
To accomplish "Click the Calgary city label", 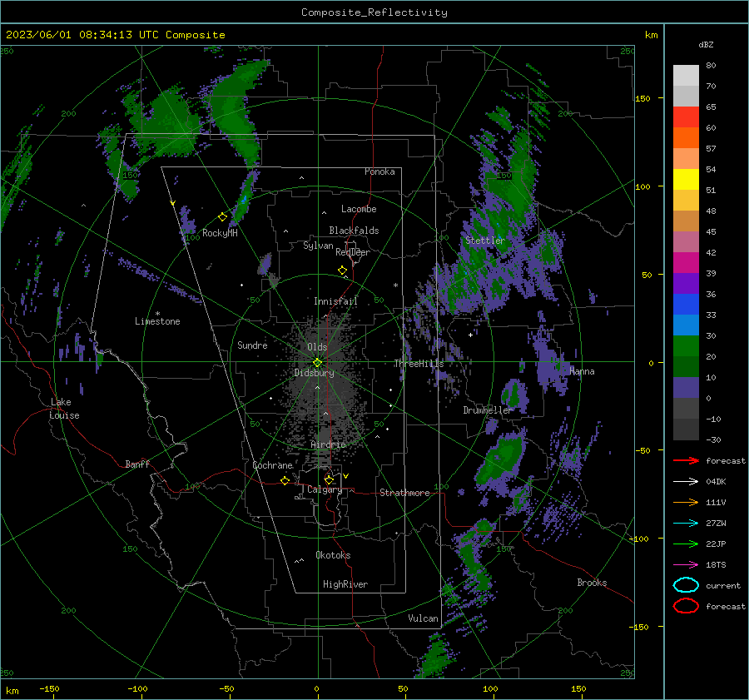I will click(325, 489).
